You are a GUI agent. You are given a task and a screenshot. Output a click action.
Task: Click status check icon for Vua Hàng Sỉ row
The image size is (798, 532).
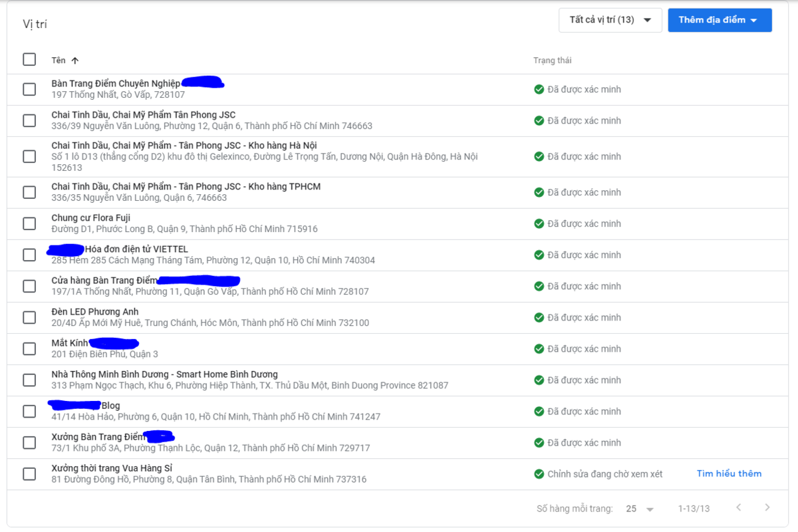click(539, 473)
